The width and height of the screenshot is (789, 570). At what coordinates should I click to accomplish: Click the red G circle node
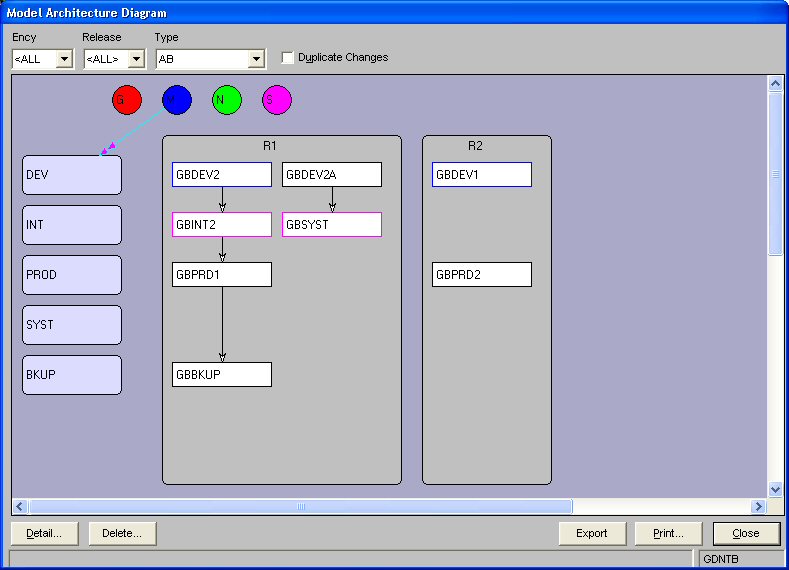click(127, 100)
